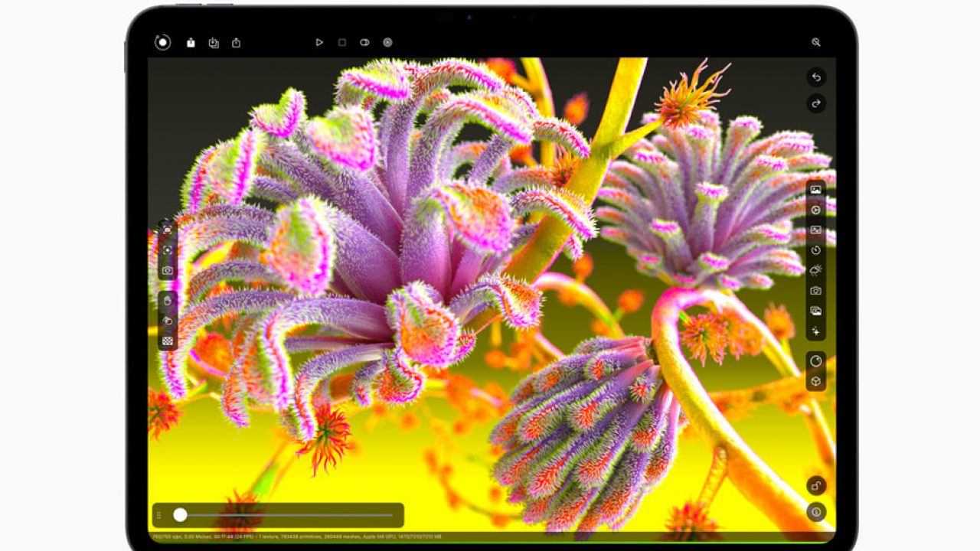Select the 3D cube icon on right

point(816,381)
